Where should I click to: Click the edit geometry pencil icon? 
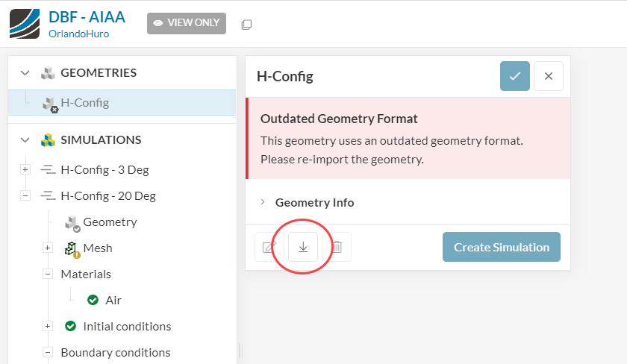269,247
